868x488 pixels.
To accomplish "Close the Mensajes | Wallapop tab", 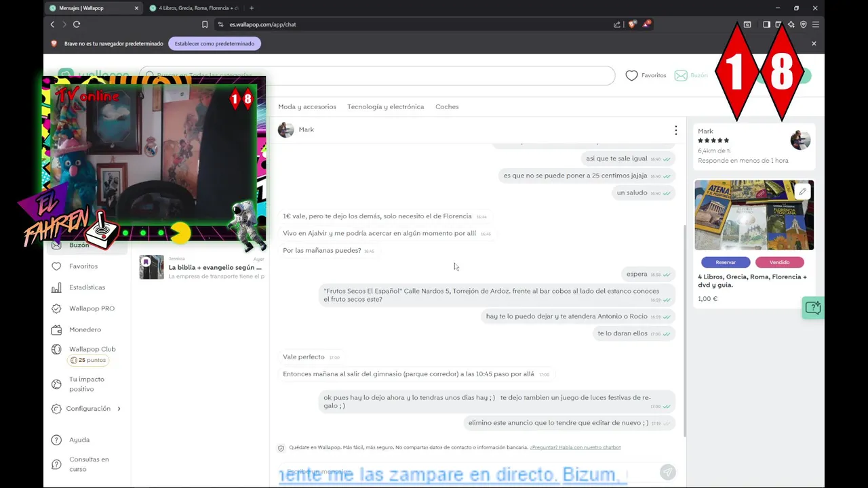I will coord(136,8).
